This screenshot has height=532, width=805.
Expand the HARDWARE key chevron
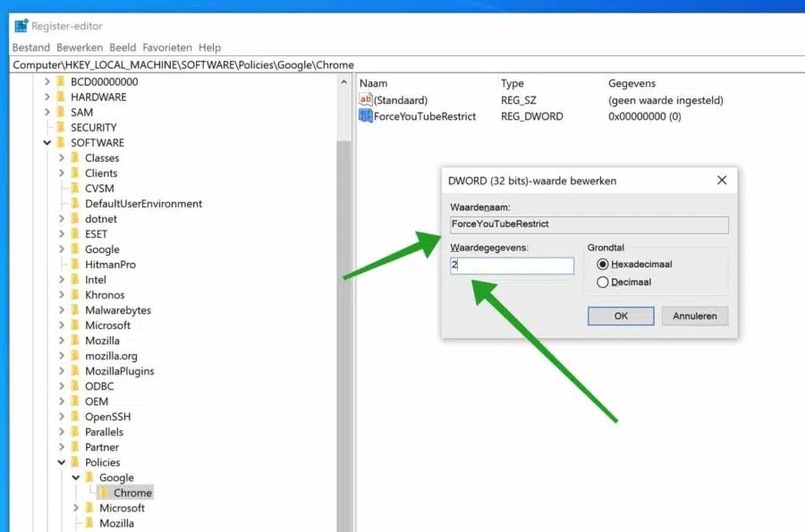[x=47, y=97]
